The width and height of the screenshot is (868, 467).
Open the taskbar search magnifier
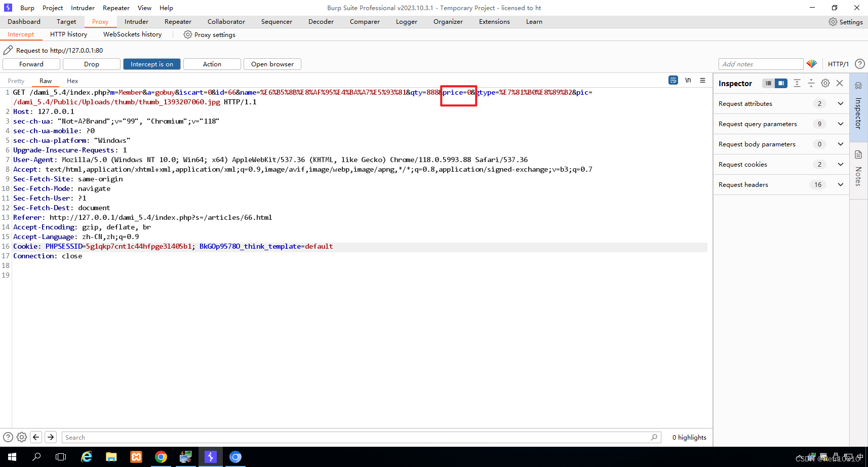click(x=36, y=457)
